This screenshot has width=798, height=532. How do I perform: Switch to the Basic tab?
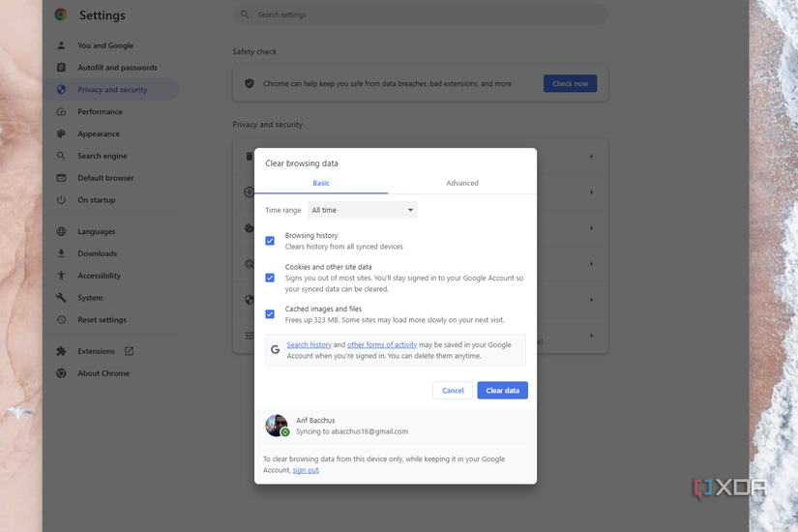321,183
